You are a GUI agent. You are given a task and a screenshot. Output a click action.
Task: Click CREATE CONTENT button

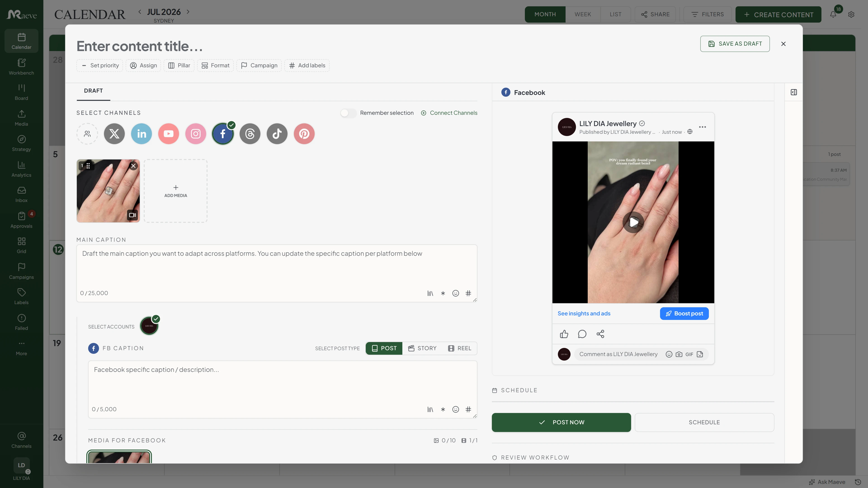tap(778, 14)
